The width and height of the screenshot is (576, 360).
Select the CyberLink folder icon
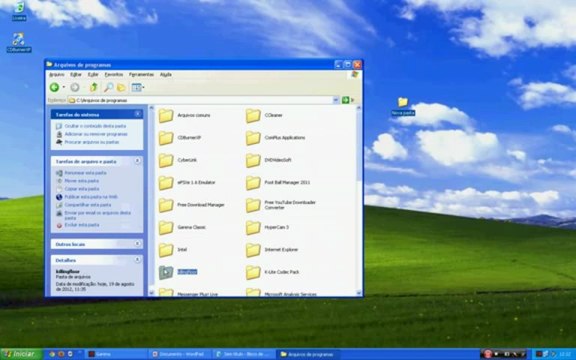[166, 161]
